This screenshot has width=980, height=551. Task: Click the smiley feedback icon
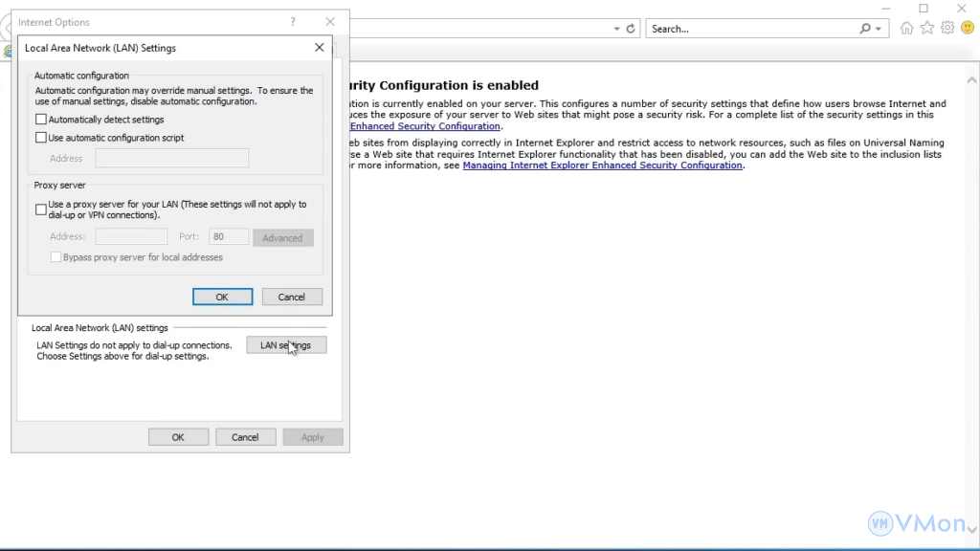tap(967, 29)
